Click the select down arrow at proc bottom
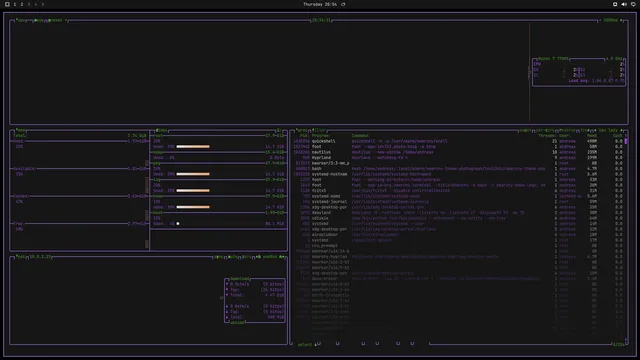This screenshot has width=640, height=360. tap(315, 344)
